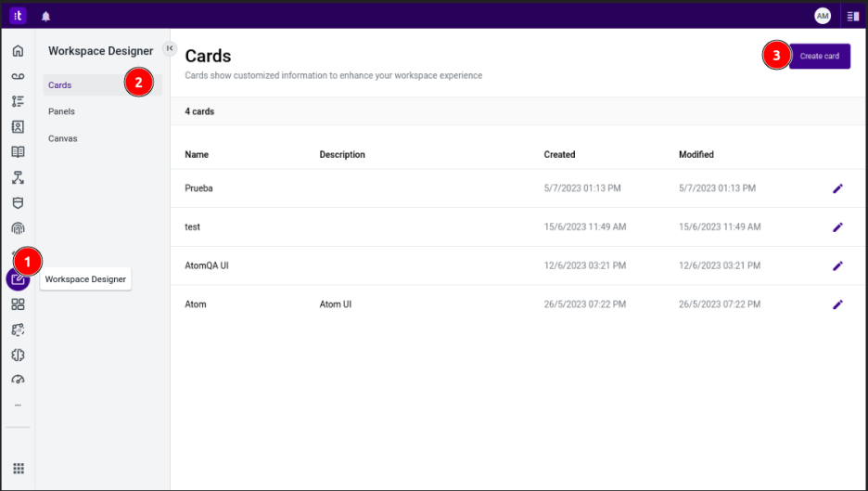Open the voicemail icon in the sidebar
Image resolution: width=868 pixels, height=491 pixels.
coord(18,76)
